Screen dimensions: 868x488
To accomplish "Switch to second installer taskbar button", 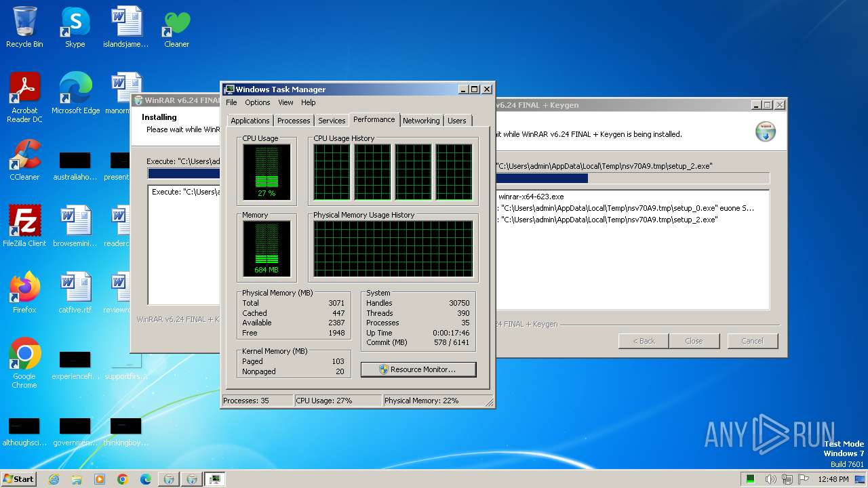I will click(x=192, y=479).
